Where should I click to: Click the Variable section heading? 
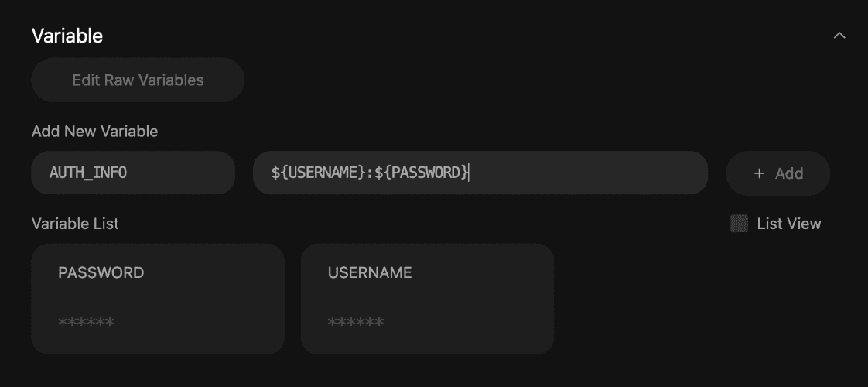point(67,36)
